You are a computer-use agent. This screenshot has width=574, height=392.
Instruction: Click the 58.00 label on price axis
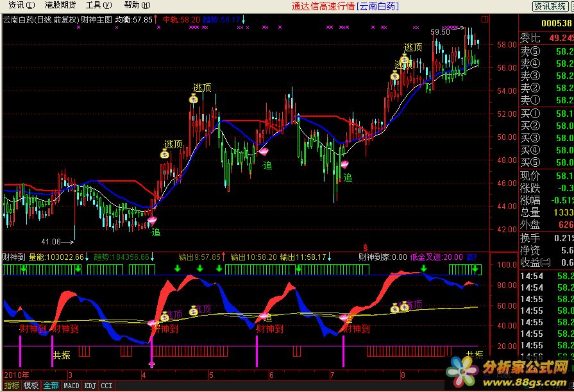click(x=507, y=45)
